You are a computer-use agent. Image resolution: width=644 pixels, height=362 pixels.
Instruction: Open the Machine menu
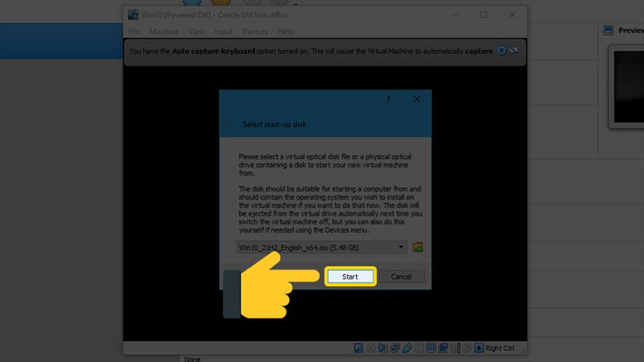click(x=164, y=31)
